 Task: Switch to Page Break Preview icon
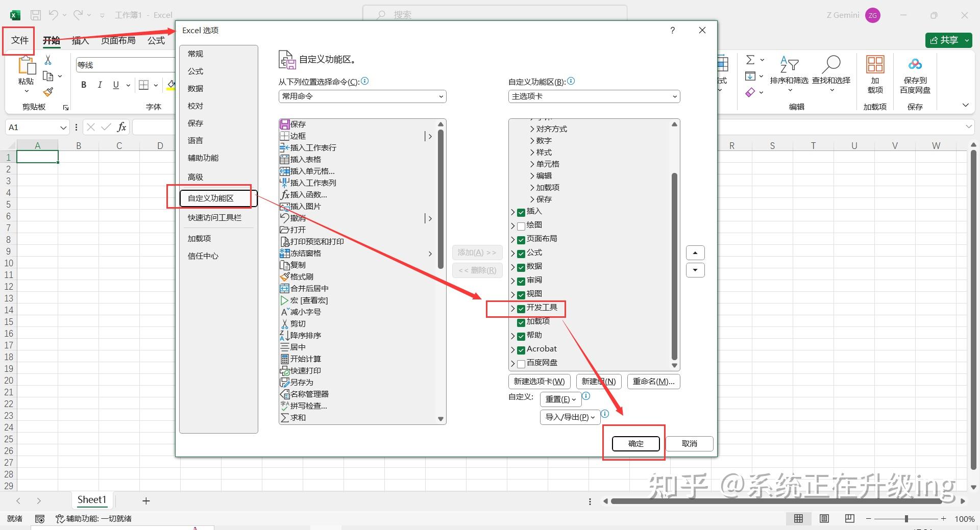[x=849, y=518]
